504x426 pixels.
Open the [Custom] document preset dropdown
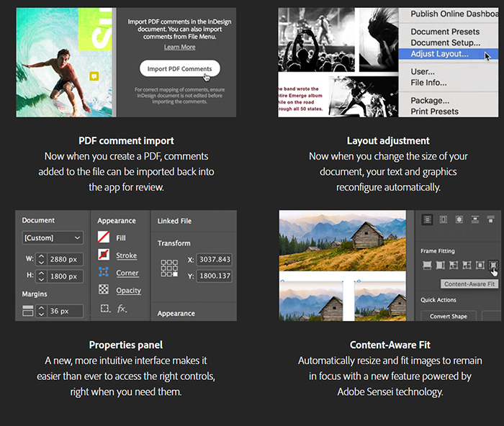[x=53, y=237]
